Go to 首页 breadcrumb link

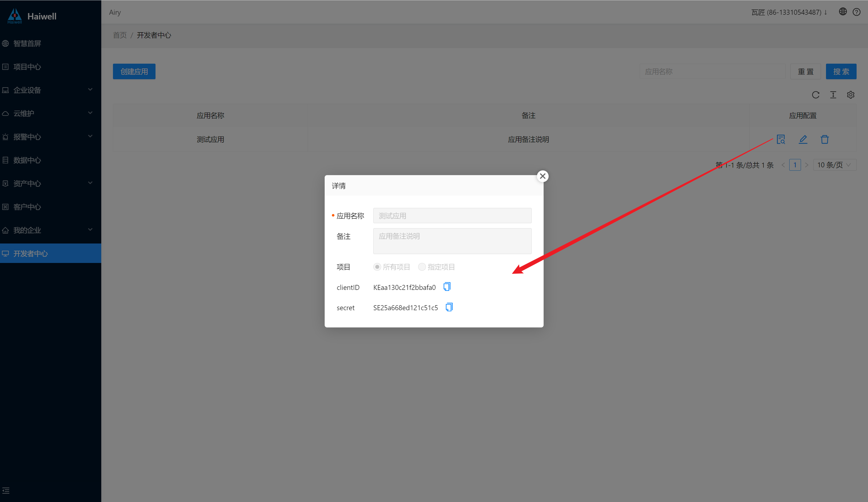click(120, 35)
